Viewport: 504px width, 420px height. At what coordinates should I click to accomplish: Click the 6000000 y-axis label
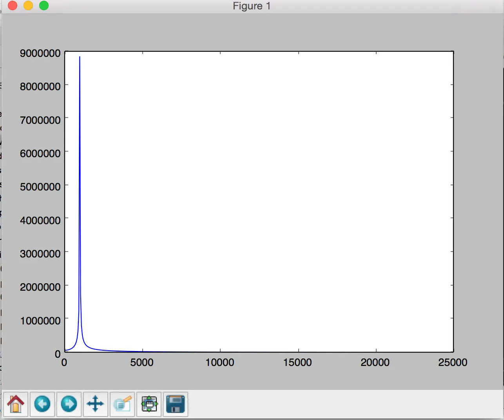tap(40, 153)
